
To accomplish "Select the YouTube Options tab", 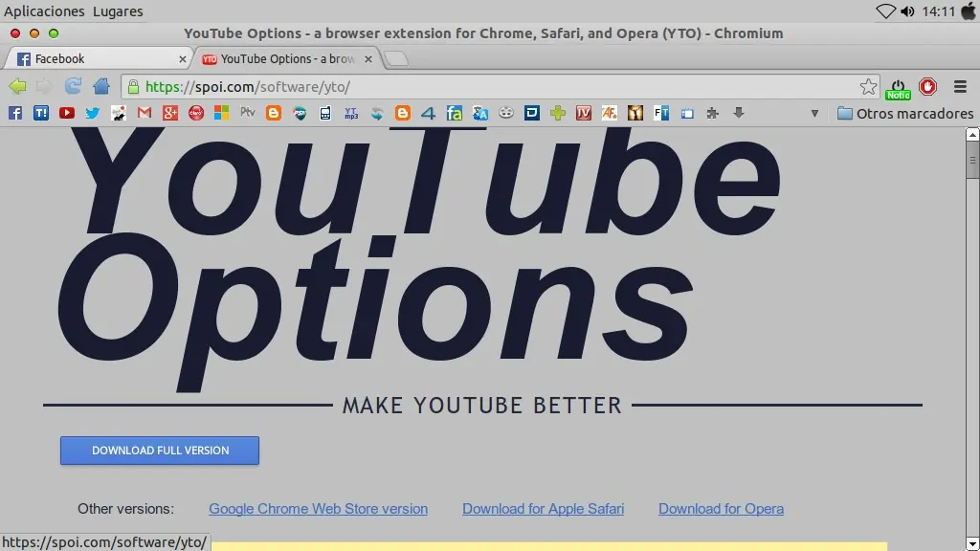I will [x=285, y=58].
